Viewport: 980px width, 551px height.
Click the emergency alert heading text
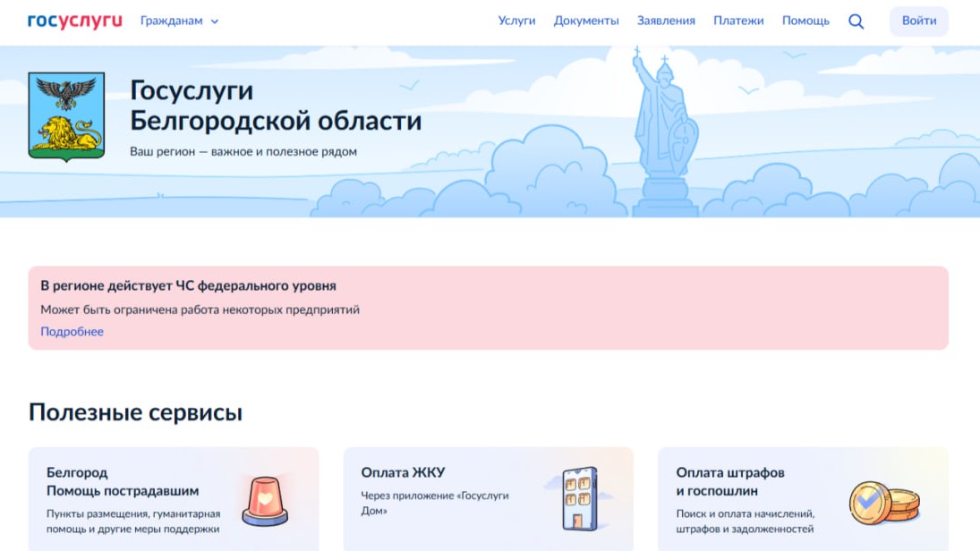[x=188, y=286]
